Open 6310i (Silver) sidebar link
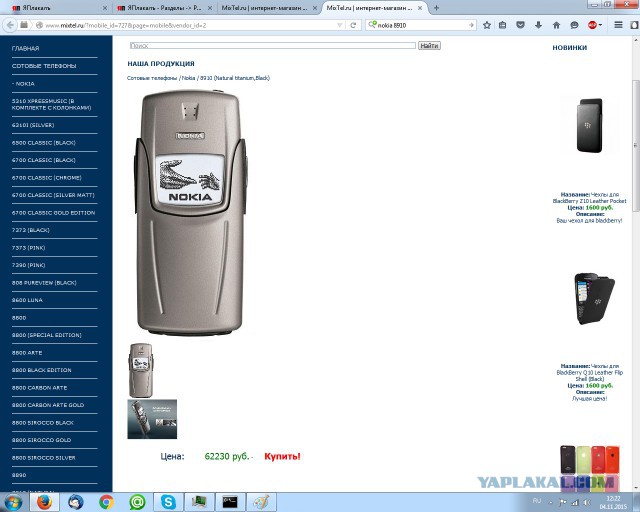 [x=33, y=125]
